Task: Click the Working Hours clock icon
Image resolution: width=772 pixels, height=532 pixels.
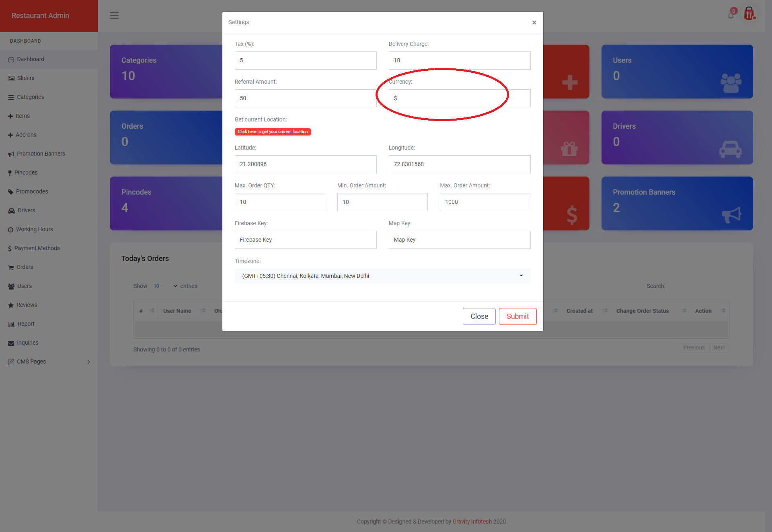Action: (x=10, y=230)
